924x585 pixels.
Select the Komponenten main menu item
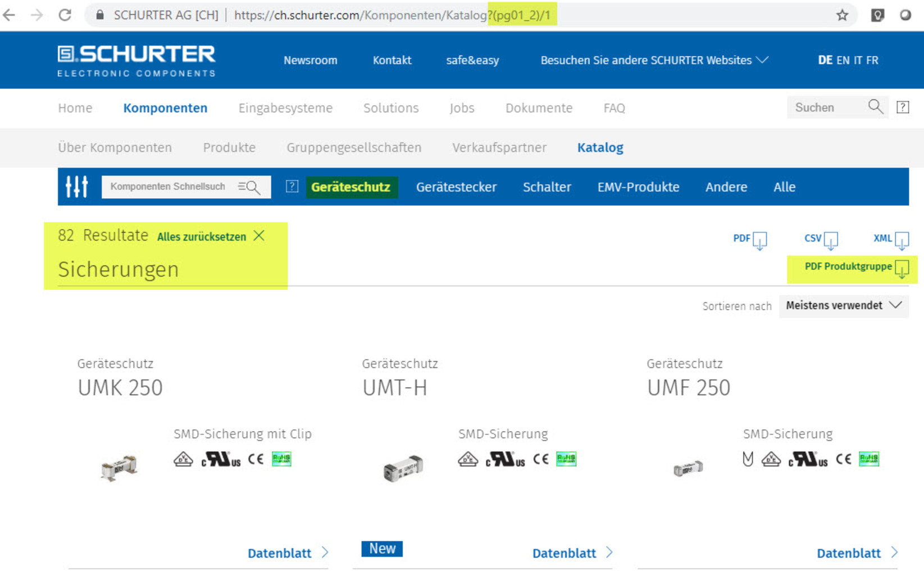pos(165,108)
